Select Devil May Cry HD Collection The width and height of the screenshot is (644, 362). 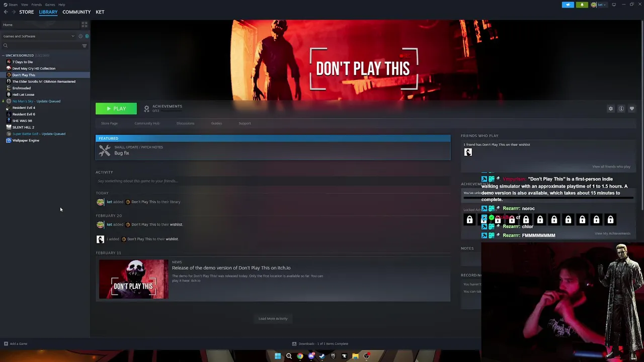click(x=34, y=68)
